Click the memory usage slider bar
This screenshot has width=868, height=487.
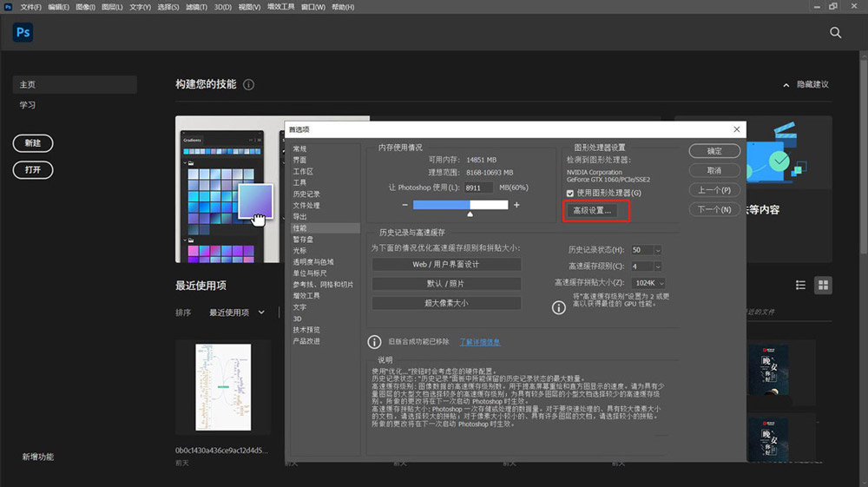coord(461,205)
